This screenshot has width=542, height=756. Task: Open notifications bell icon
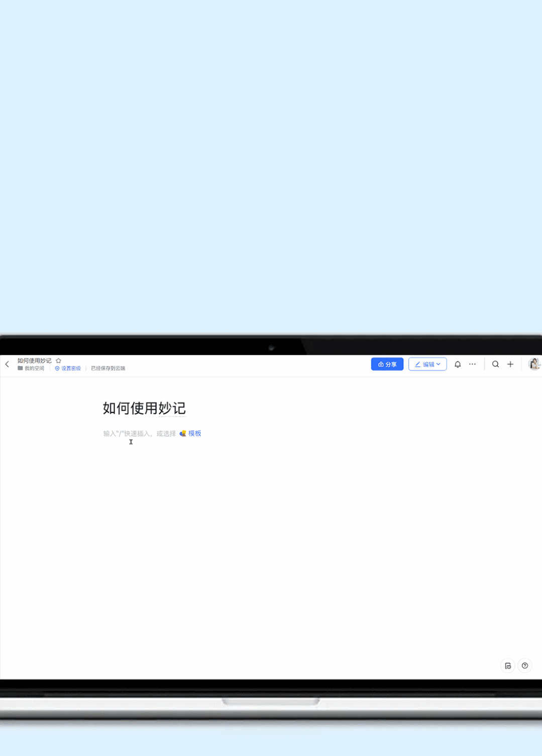[458, 364]
